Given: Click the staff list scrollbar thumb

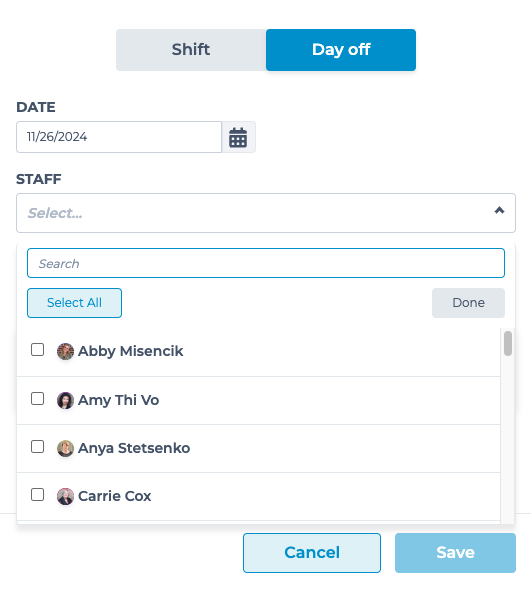Looking at the screenshot, I should pyautogui.click(x=508, y=344).
